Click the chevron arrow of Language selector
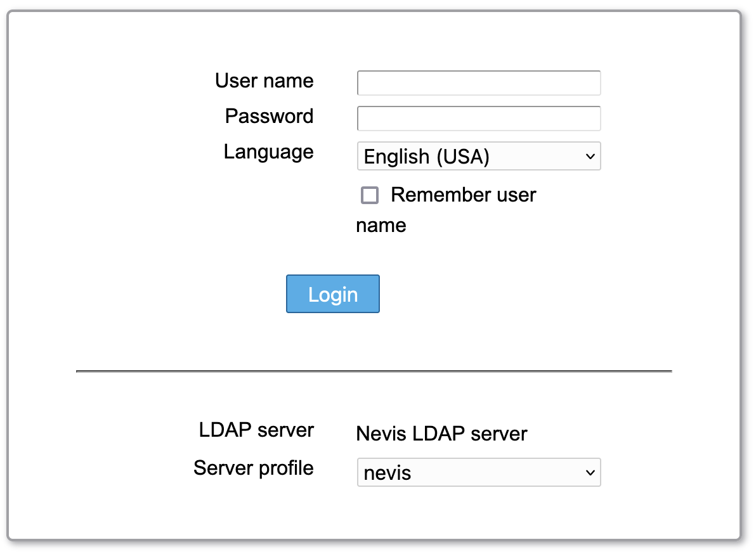 click(x=590, y=157)
